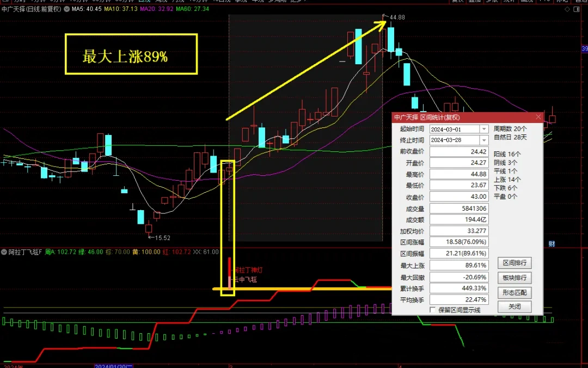
Task: Click the 板块排行 button
Action: (x=514, y=278)
